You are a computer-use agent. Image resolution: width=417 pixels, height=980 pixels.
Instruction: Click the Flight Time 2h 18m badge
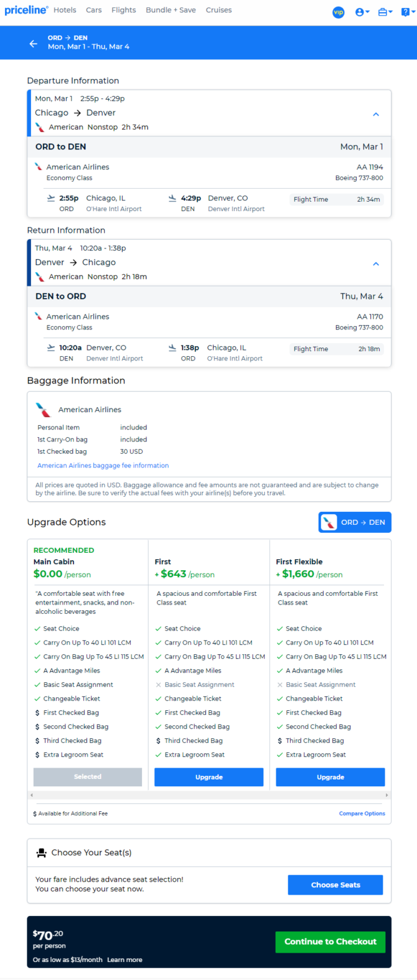click(x=337, y=349)
